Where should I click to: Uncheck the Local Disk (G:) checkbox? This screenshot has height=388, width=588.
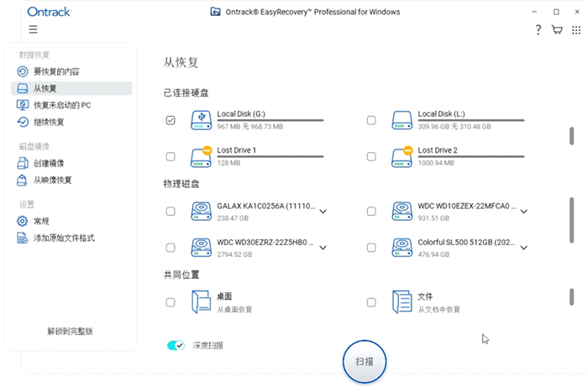(171, 120)
